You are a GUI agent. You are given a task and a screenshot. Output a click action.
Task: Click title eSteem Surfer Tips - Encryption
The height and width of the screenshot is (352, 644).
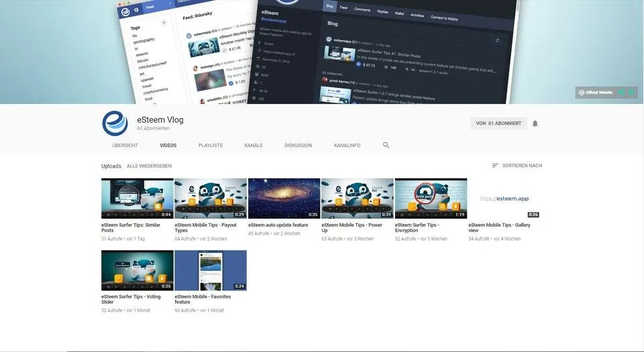417,228
